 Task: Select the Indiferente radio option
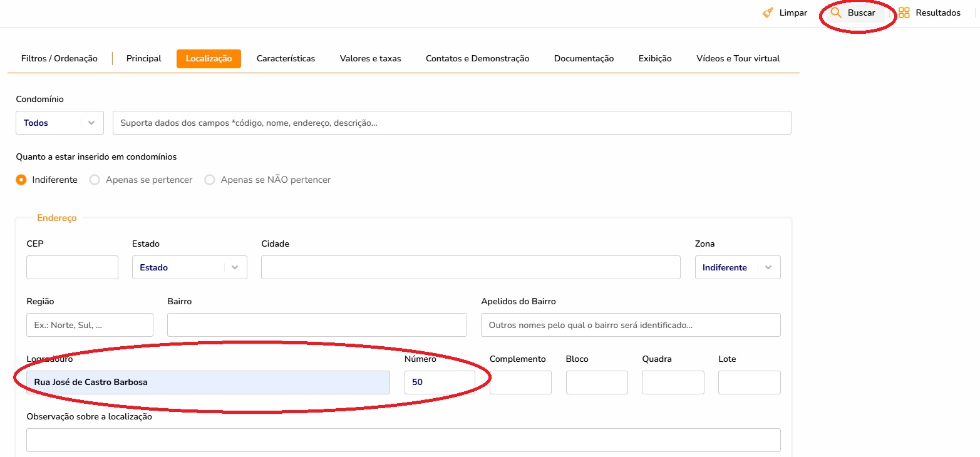(x=21, y=180)
